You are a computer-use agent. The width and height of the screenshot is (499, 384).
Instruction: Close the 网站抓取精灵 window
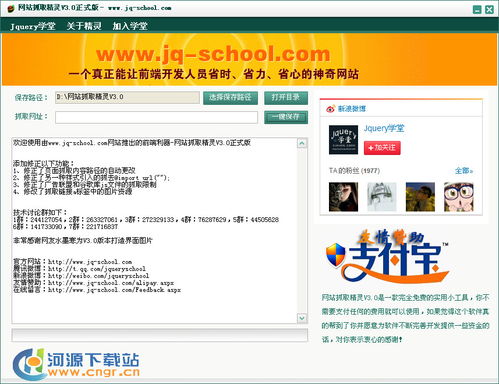(489, 9)
